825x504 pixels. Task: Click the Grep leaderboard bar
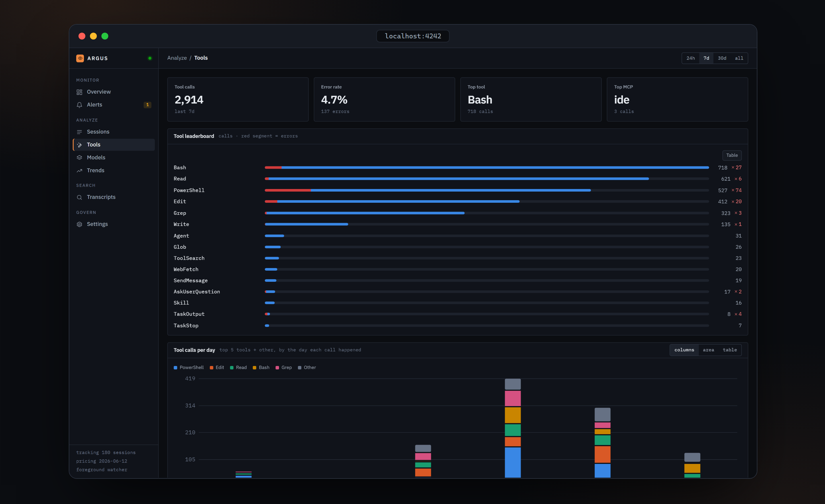tap(364, 213)
